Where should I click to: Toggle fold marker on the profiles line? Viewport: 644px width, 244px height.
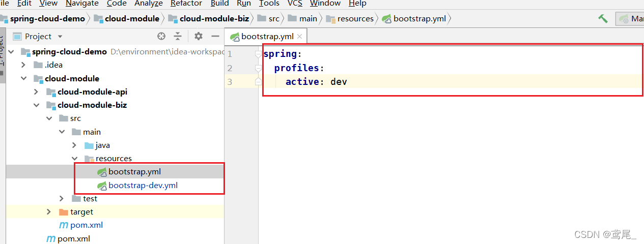[x=258, y=68]
